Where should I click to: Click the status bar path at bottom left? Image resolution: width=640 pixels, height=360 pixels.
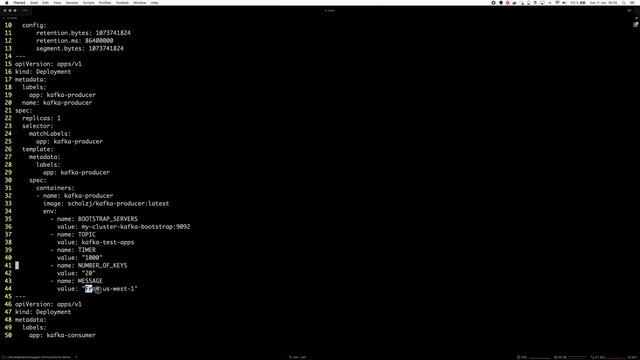[x=38, y=357]
